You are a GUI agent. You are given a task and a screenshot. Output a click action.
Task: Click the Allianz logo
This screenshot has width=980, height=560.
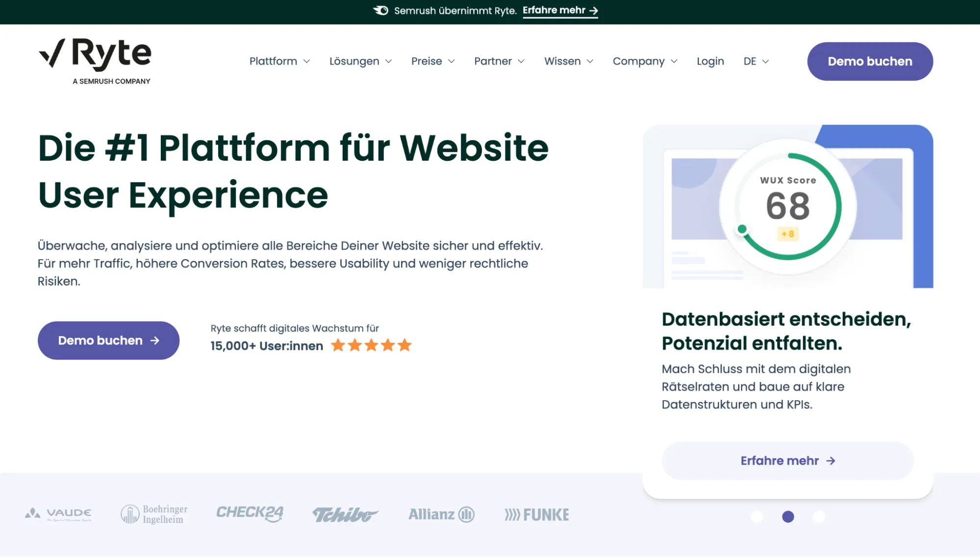coord(440,514)
